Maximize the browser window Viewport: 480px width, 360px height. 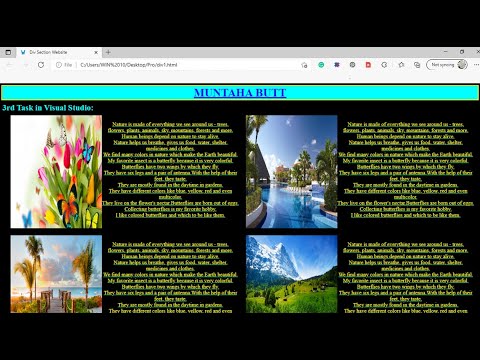(462, 52)
